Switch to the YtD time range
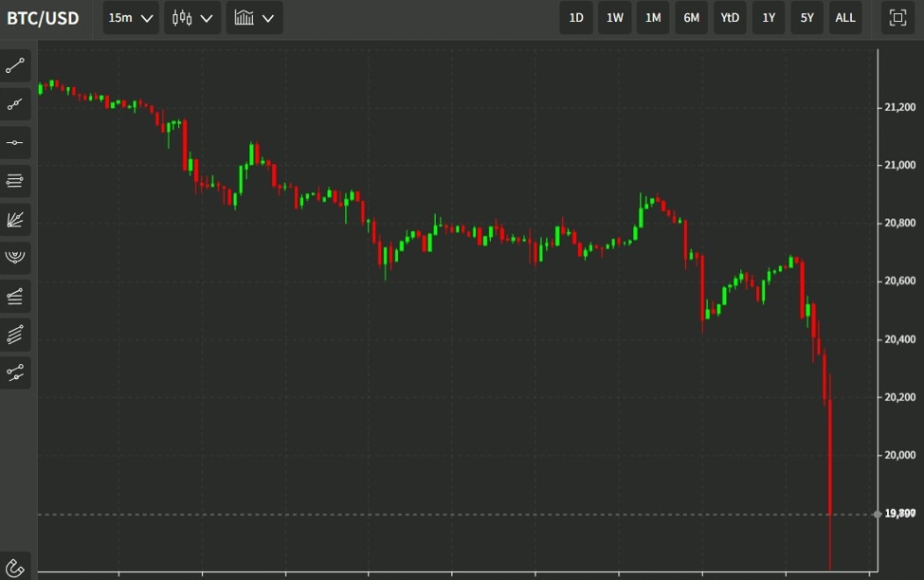924x580 pixels. pyautogui.click(x=729, y=17)
